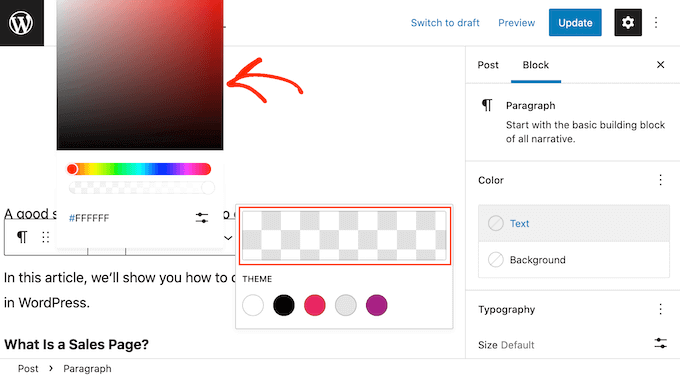Image resolution: width=680 pixels, height=376 pixels.
Task: Click the Update button
Action: point(575,23)
